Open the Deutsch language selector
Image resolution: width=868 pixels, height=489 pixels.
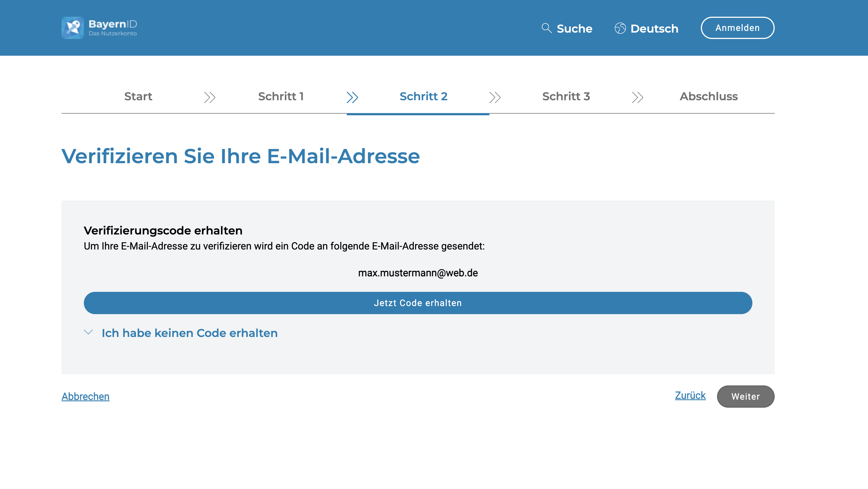point(646,28)
